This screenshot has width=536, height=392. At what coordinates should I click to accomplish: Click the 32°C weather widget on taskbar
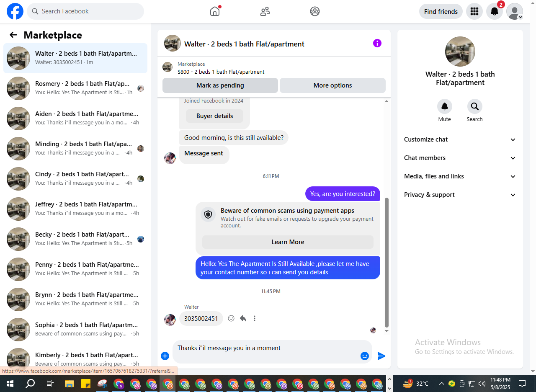[416, 383]
